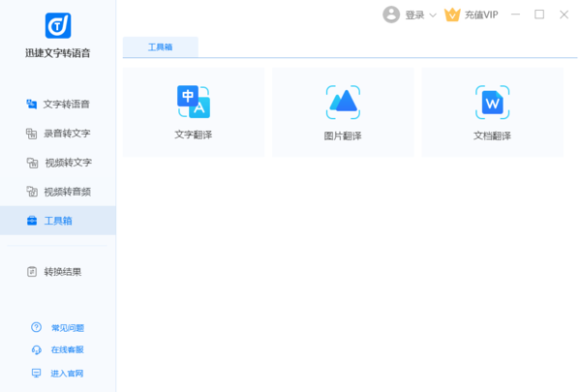
Task: Open the 图片翻译 tool icon
Action: (343, 102)
